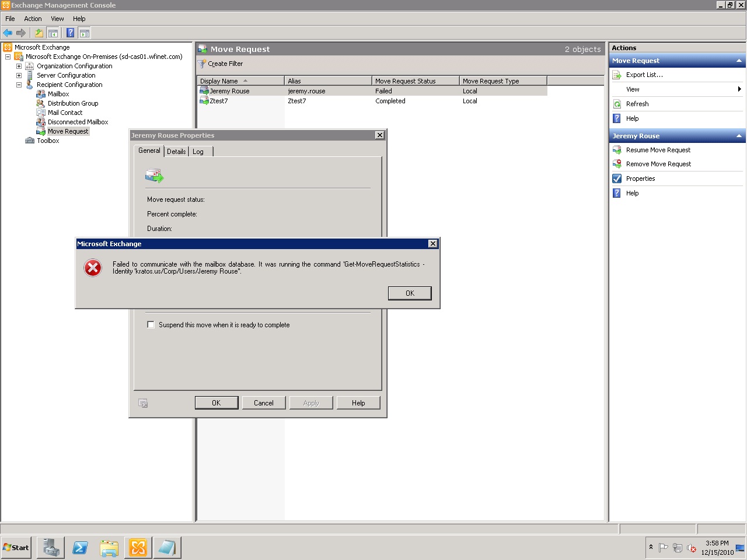Toggle the console tree visibility in toolbar
This screenshot has width=747, height=560.
[x=53, y=33]
